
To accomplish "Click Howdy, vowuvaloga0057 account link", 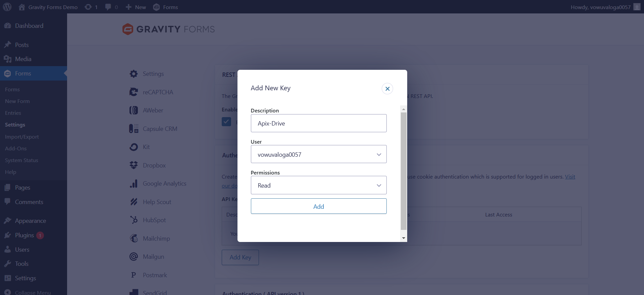I will [x=600, y=7].
